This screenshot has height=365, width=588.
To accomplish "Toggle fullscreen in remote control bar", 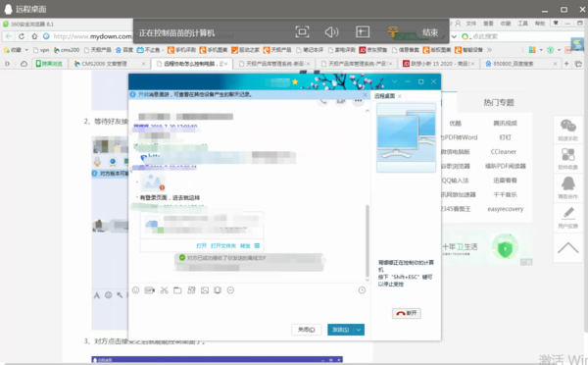I will (302, 32).
